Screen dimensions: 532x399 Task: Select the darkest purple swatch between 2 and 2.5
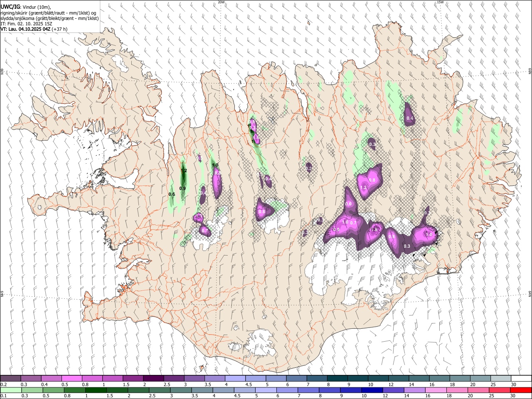(153, 379)
